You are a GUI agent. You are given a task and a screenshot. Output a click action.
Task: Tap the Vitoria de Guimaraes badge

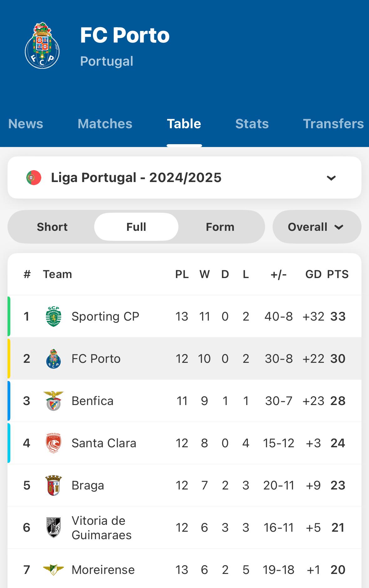pos(54,527)
